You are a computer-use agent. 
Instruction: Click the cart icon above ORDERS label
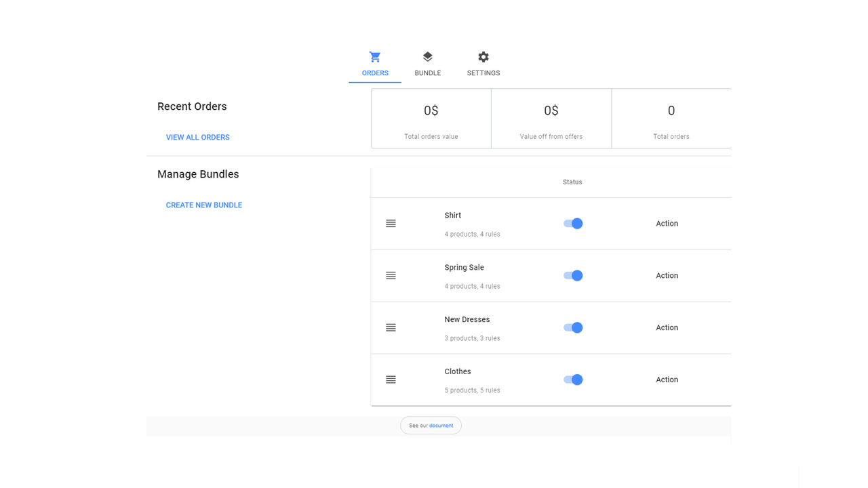[x=374, y=57]
